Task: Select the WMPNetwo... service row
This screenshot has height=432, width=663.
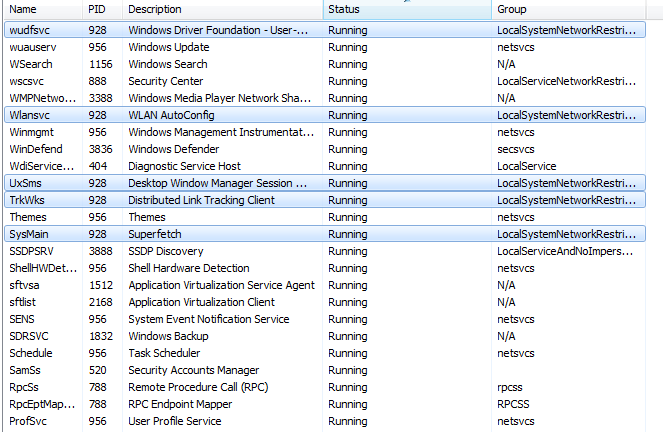Action: pos(325,98)
